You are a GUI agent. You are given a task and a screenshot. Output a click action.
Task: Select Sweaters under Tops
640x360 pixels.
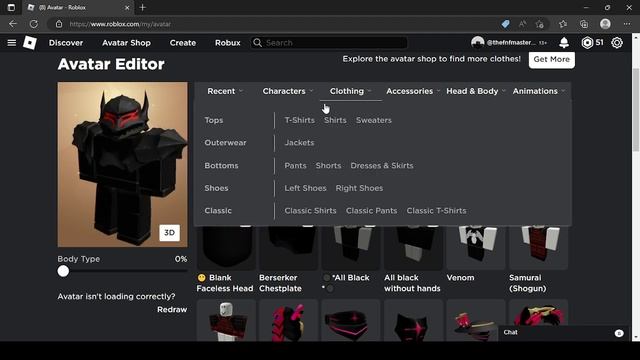pyautogui.click(x=373, y=120)
